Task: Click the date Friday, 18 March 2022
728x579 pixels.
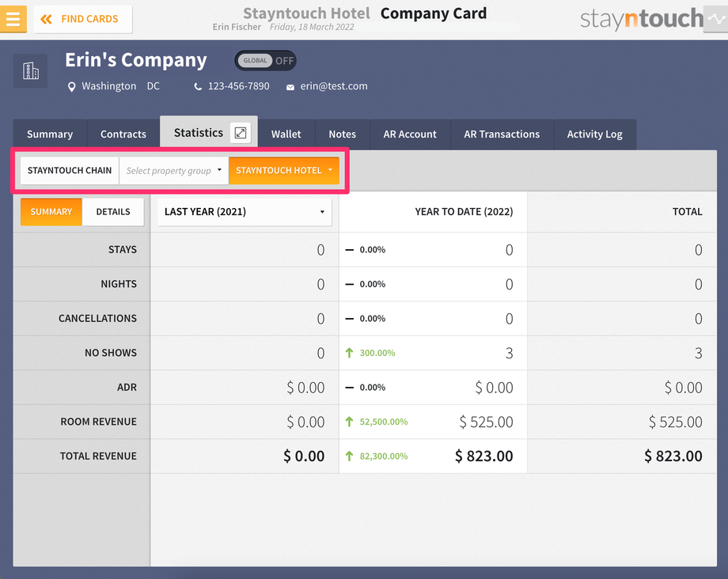Action: 312,27
